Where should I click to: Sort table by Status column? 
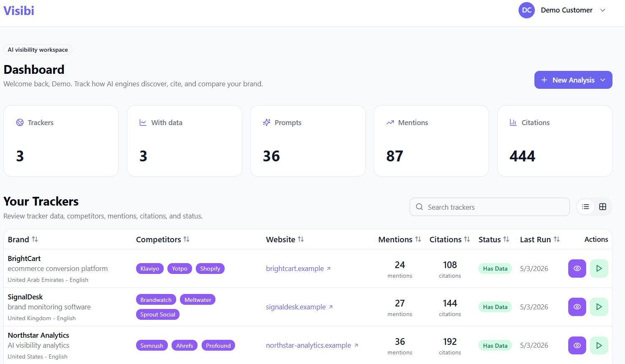pyautogui.click(x=494, y=239)
